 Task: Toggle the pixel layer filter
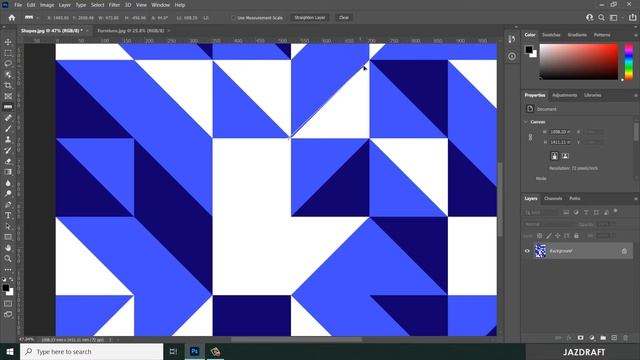[x=566, y=212]
